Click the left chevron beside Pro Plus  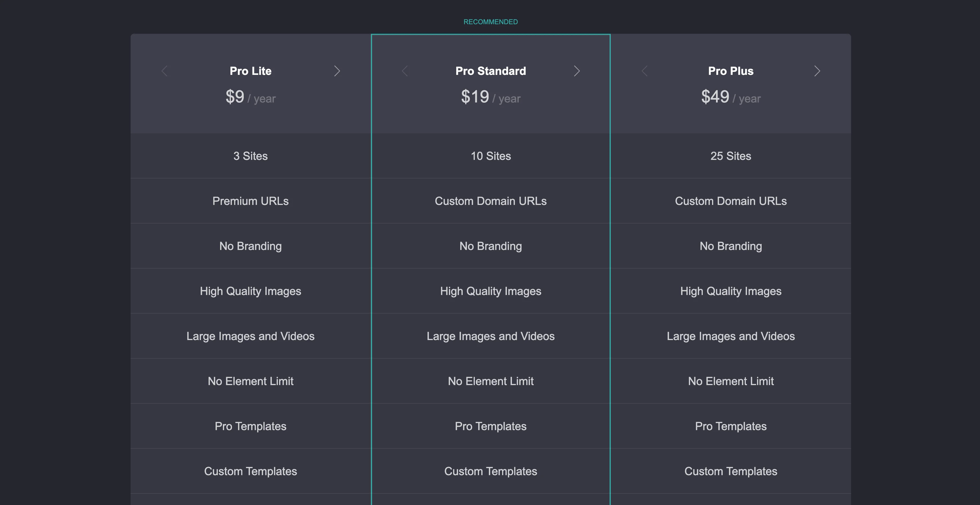coord(645,71)
